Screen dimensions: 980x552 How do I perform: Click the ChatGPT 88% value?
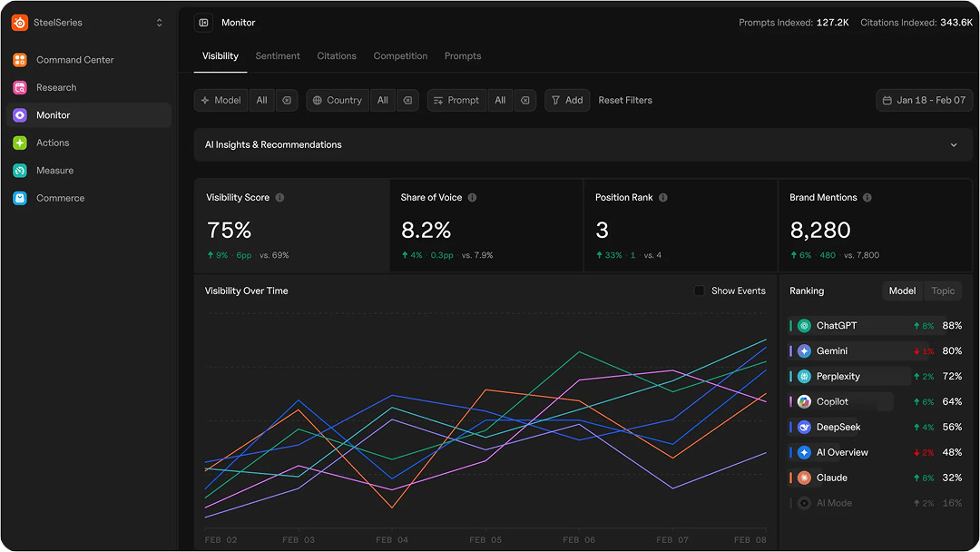click(x=952, y=326)
